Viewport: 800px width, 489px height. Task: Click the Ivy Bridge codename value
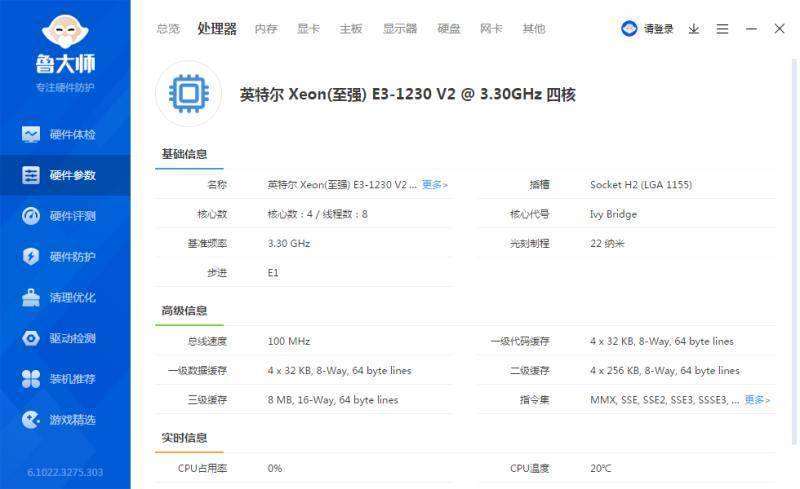[x=613, y=214]
